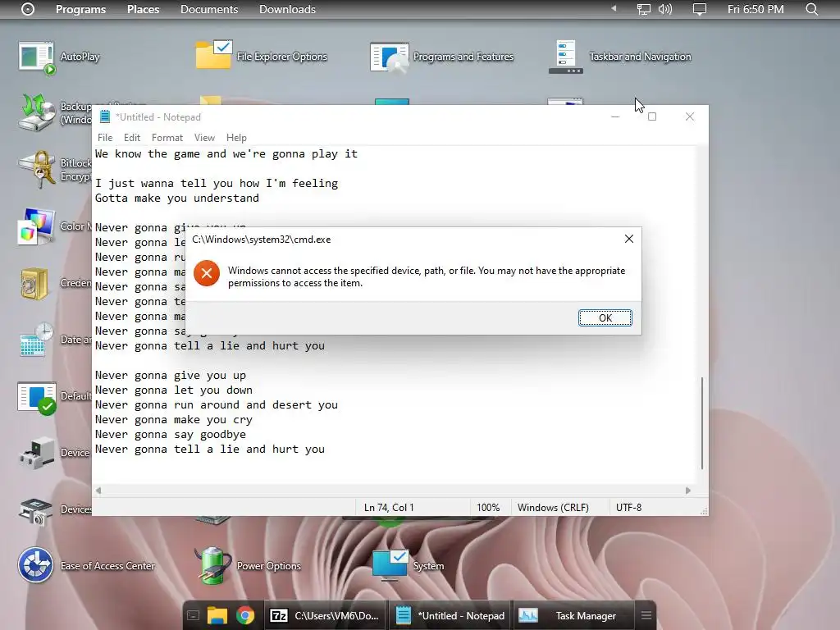
Task: Expand hidden tray icons arrow
Action: 614,8
